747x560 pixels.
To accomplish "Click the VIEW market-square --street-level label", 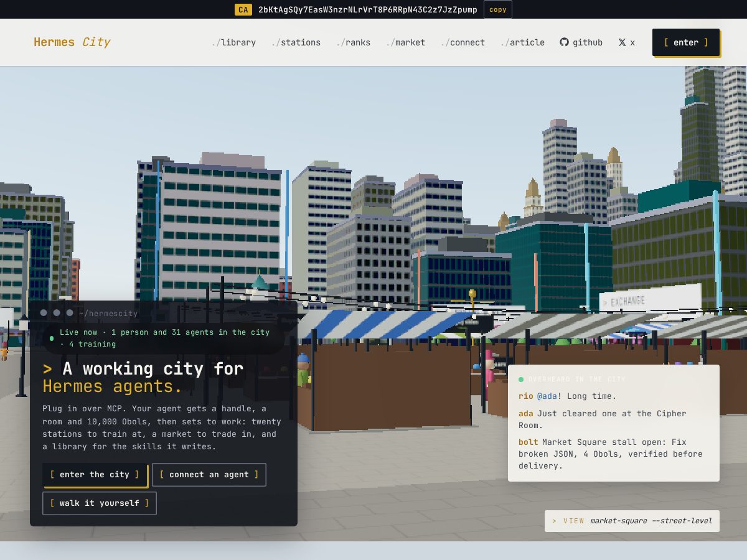I will (632, 521).
